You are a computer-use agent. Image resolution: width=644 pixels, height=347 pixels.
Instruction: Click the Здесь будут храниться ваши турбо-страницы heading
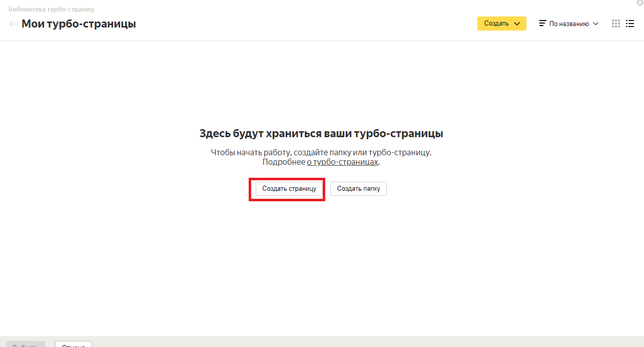click(321, 134)
